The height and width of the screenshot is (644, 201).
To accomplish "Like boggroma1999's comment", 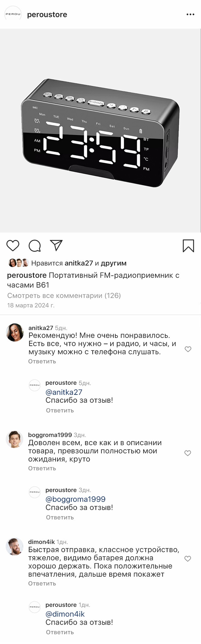I will 187,453.
